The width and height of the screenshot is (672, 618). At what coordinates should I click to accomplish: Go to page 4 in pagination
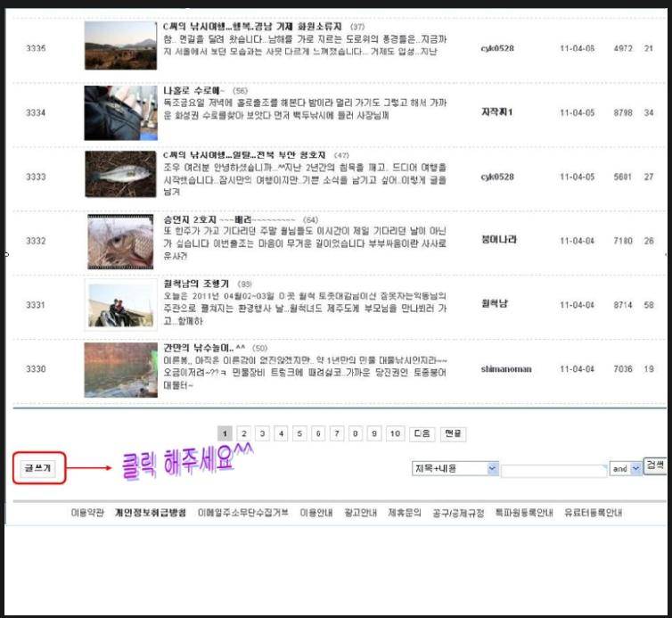(281, 433)
